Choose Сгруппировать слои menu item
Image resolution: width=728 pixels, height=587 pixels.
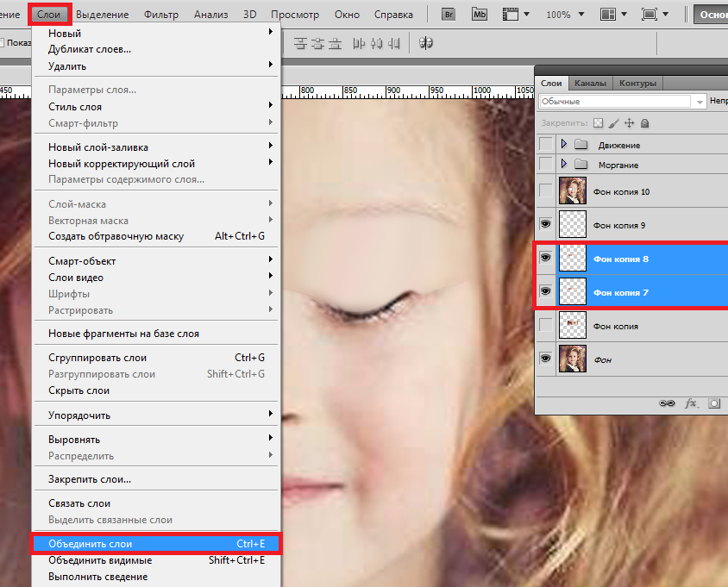pyautogui.click(x=156, y=358)
